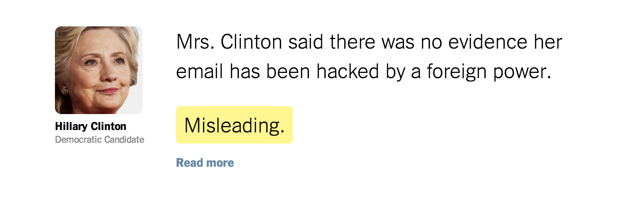The height and width of the screenshot is (213, 644).
Task: Click the word "there" in the statement
Action: point(352,42)
